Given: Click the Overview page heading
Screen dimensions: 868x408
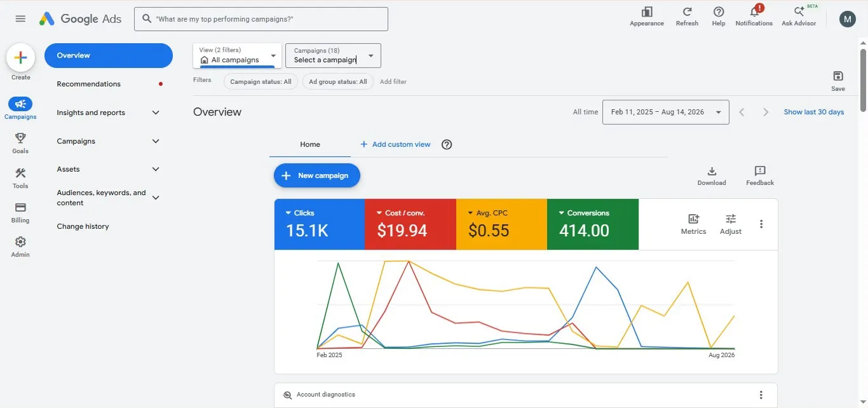Looking at the screenshot, I should point(217,112).
